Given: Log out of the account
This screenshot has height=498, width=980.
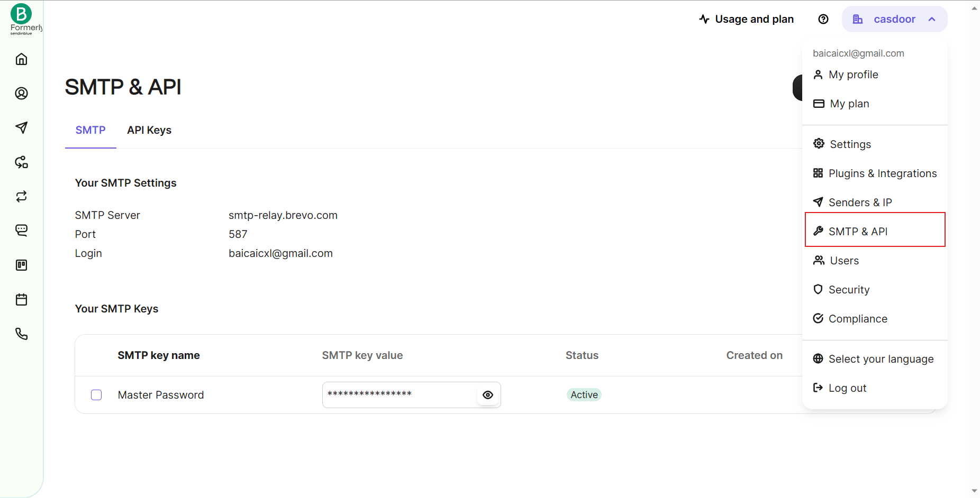Looking at the screenshot, I should click(x=847, y=388).
